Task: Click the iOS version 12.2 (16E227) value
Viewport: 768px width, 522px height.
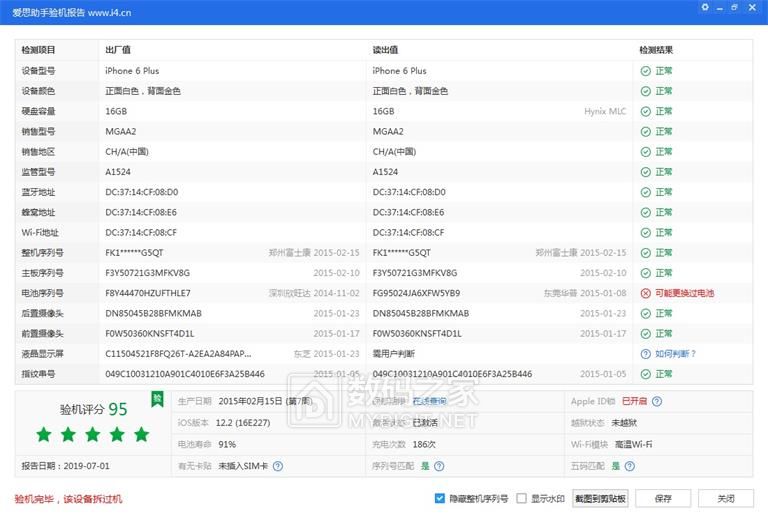Action: [x=243, y=423]
